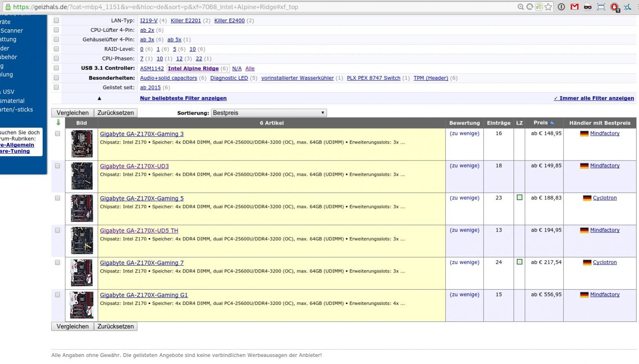Tick the USB 3.1 Controller filter checkbox
This screenshot has width=639, height=364.
pos(56,68)
